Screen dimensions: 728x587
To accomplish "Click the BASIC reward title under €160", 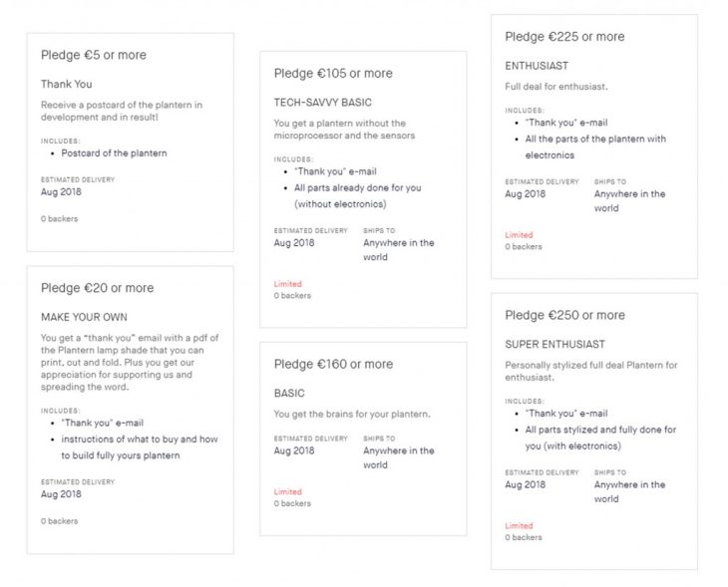I will 289,394.
